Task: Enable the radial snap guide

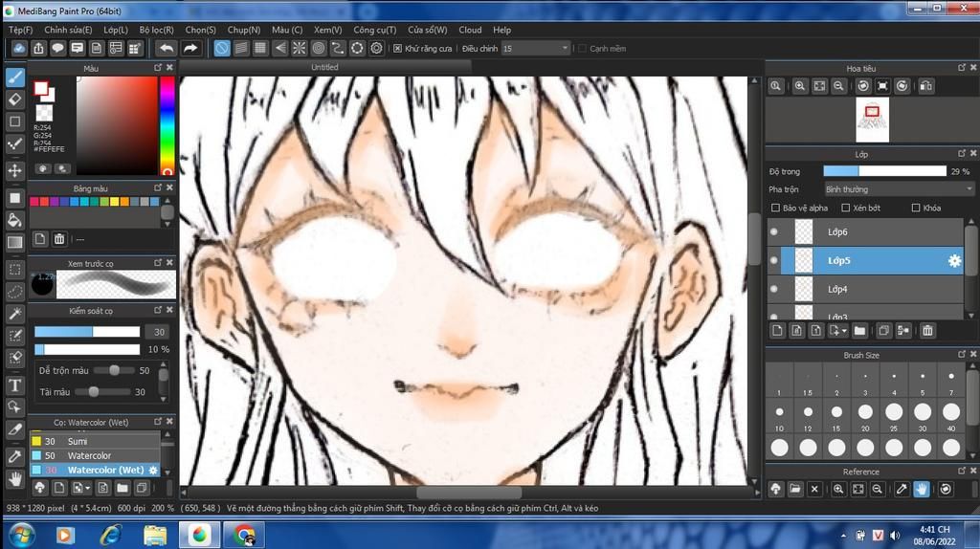Action: pyautogui.click(x=300, y=48)
